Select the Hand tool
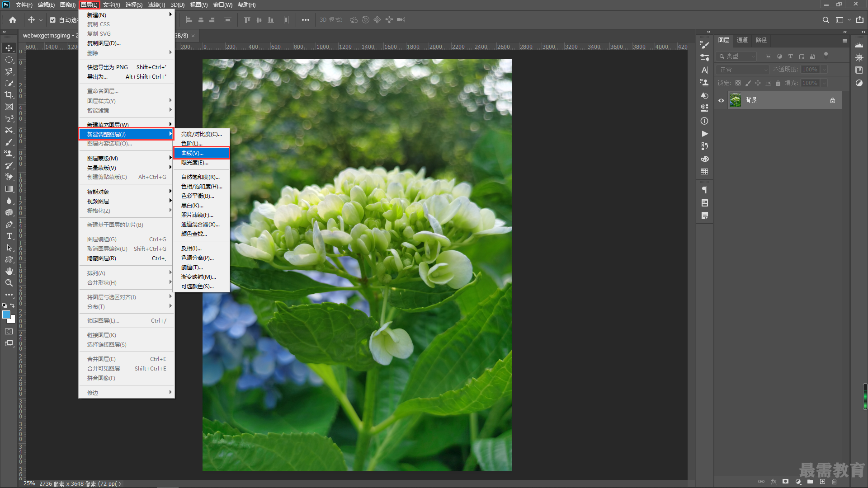868x488 pixels. [x=9, y=271]
